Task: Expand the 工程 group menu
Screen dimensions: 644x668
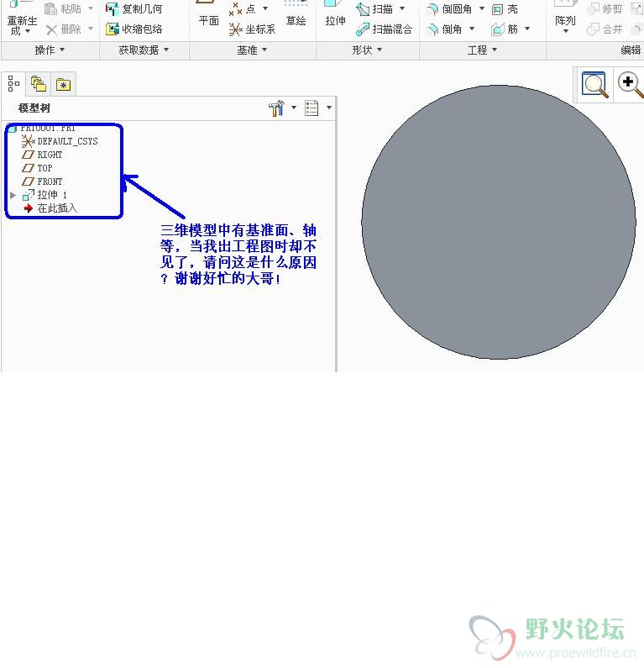Action: tap(482, 50)
